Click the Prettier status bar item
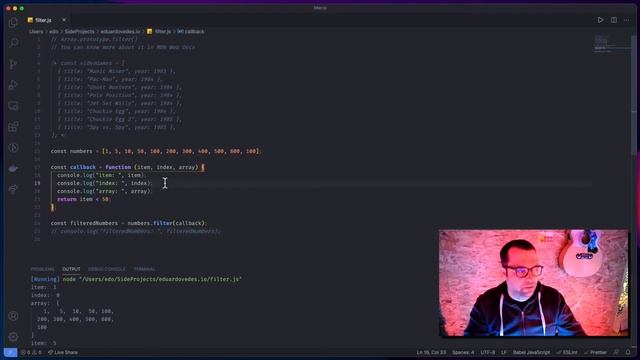The width and height of the screenshot is (640, 360). tap(595, 352)
